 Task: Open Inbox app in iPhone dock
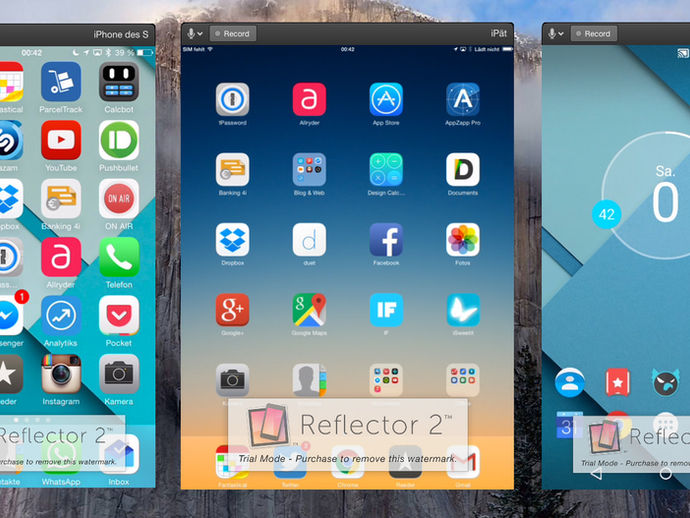click(119, 454)
